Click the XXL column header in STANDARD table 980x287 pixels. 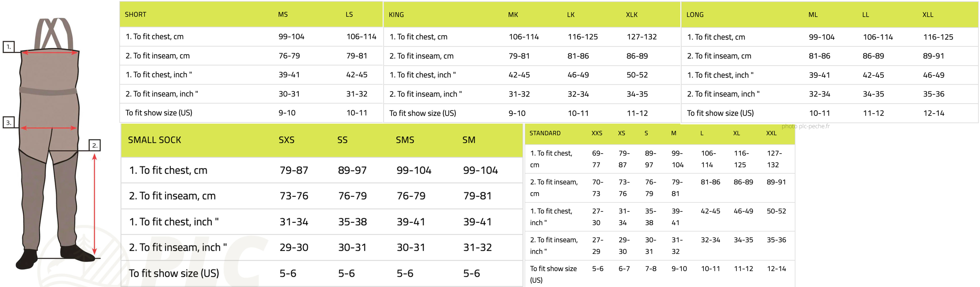point(771,133)
